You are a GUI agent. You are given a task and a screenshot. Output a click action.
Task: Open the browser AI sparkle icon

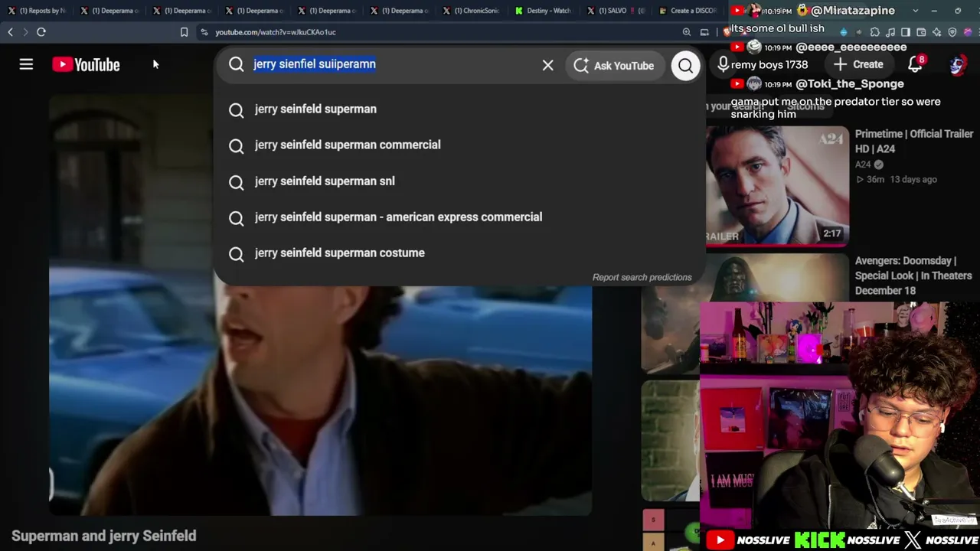(937, 32)
